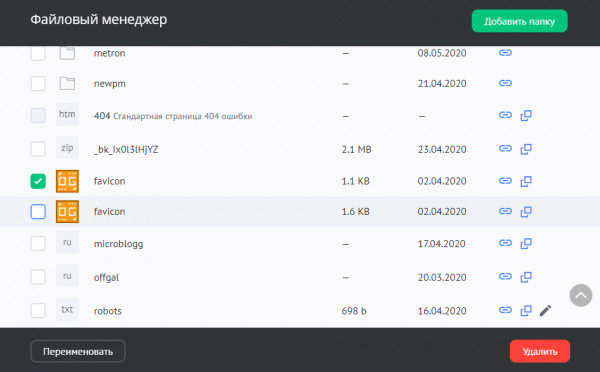This screenshot has width=600, height=372.
Task: Tick checkbox for the newpm folder
Action: [x=38, y=83]
